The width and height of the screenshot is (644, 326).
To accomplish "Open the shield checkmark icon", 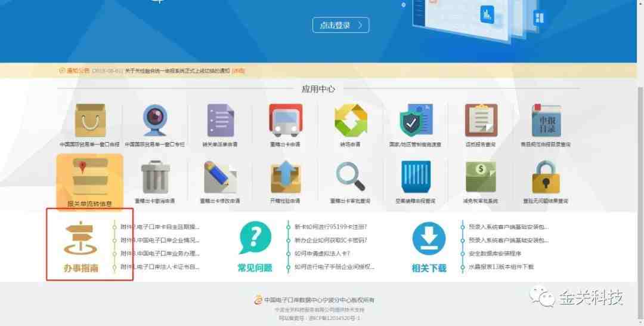I will coord(416,121).
